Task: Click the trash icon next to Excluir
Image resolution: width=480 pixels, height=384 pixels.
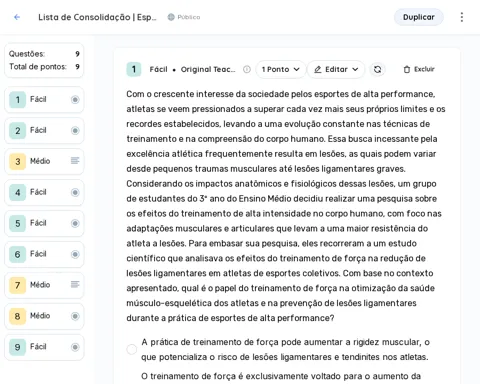Action: pos(407,69)
